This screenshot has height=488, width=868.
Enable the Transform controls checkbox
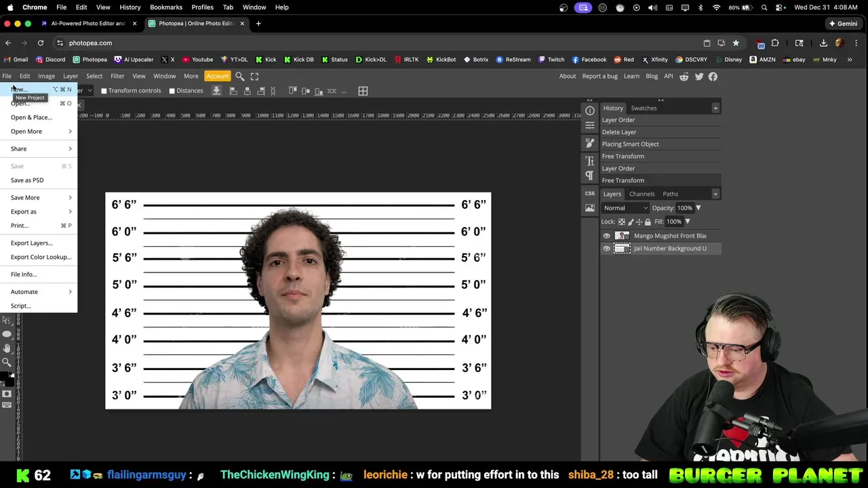[x=104, y=91]
